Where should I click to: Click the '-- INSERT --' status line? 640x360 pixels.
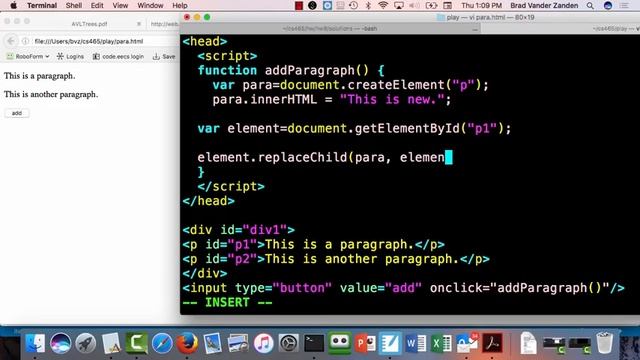coord(227,302)
